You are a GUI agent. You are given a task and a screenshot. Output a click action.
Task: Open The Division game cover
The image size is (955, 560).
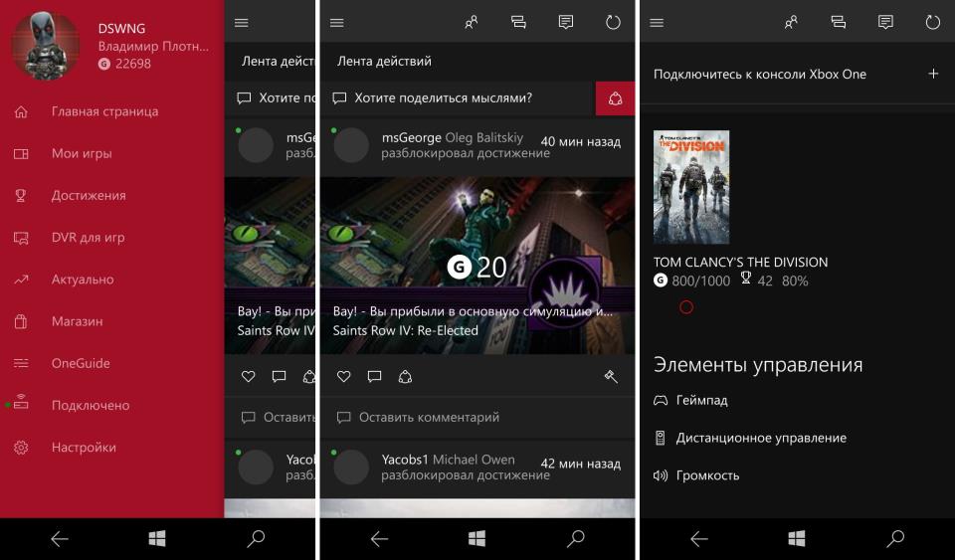[691, 187]
